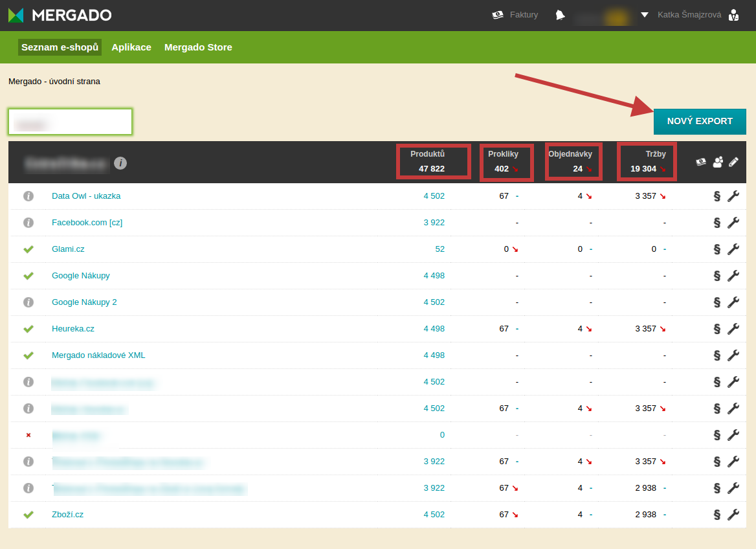Open the Glami.cz export link

click(68, 249)
